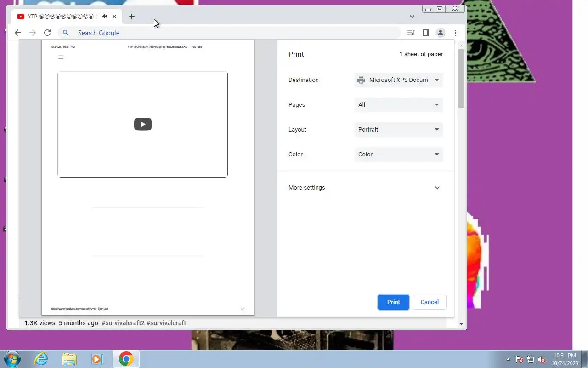This screenshot has width=588, height=368.
Task: Click the search magnifier icon in address bar
Action: click(66, 33)
